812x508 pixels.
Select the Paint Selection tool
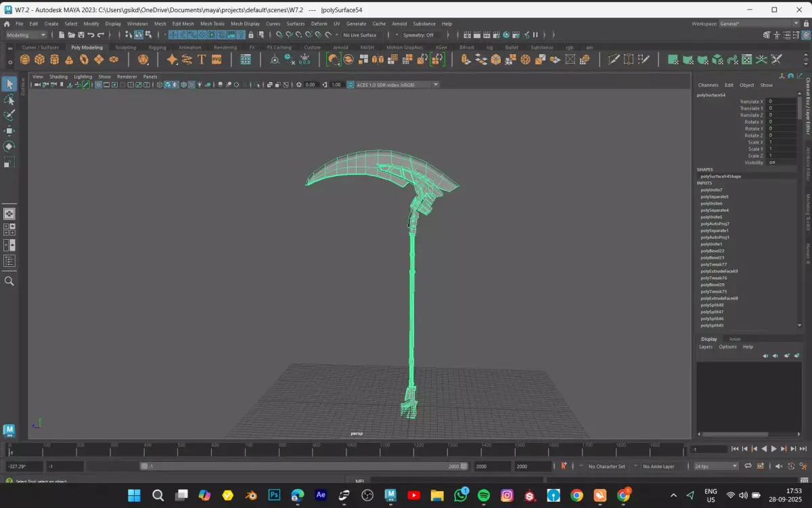9,115
